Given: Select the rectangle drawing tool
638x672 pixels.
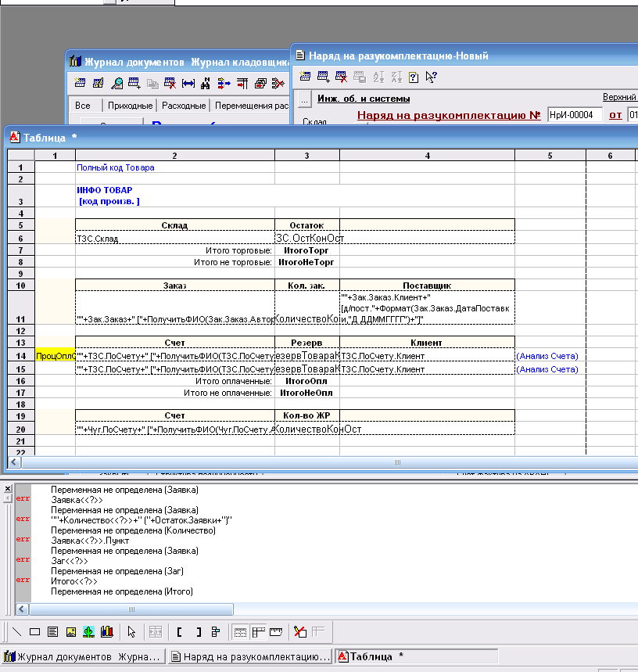Looking at the screenshot, I should pos(34,631).
